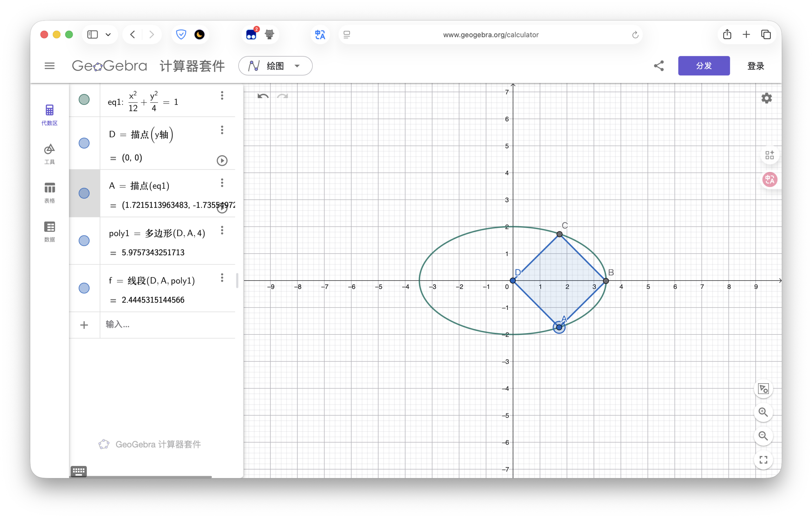The height and width of the screenshot is (518, 812).
Task: Click the 分发 assign button
Action: pos(704,66)
